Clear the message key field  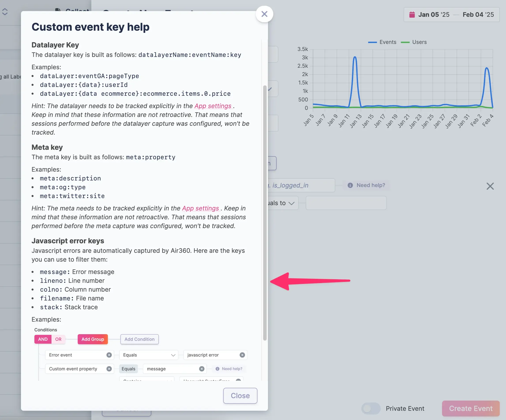point(202,369)
